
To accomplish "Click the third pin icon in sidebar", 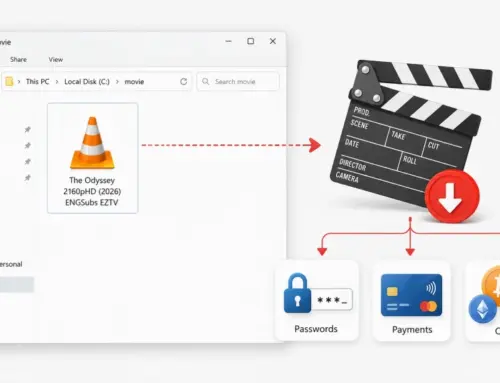I will tap(28, 162).
